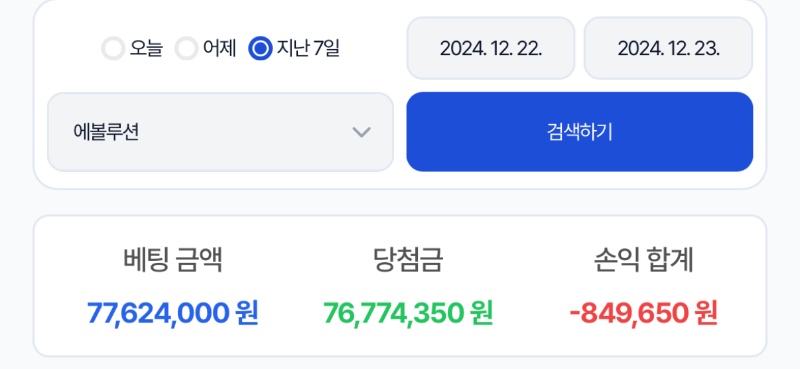Click the 원 unit after the betting amount
Image resolution: width=800 pixels, height=369 pixels.
click(247, 313)
